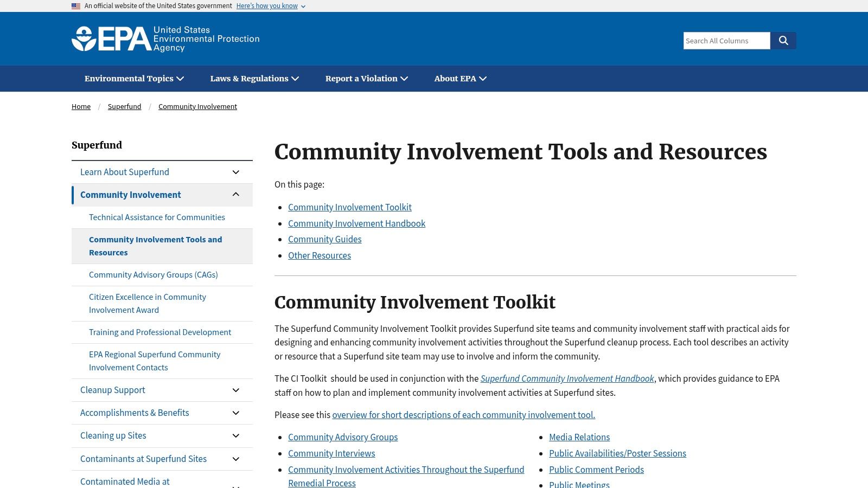The image size is (868, 488).
Task: Jump to Community Guides anchor
Action: click(x=324, y=239)
